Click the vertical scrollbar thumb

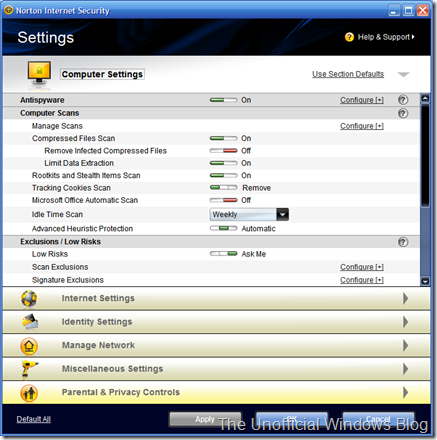pos(425,156)
